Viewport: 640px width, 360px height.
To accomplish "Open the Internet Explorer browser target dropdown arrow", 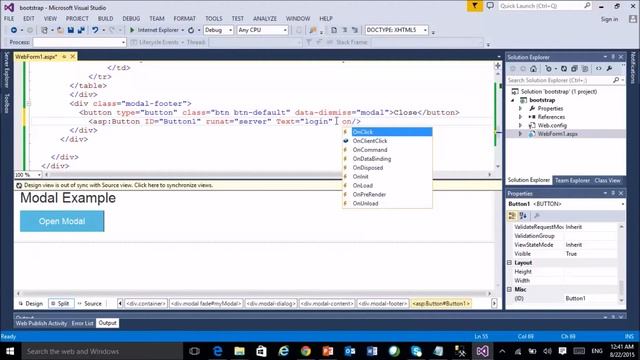I will coord(182,30).
